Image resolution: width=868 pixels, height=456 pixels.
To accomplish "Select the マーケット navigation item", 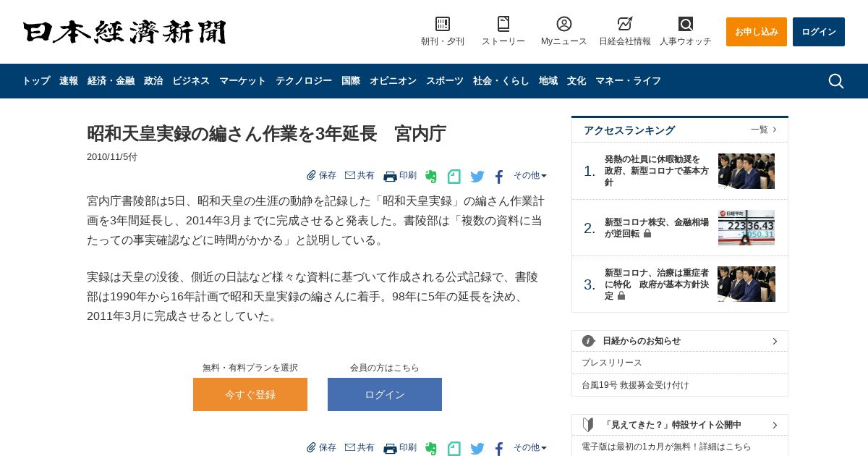I will click(x=242, y=81).
